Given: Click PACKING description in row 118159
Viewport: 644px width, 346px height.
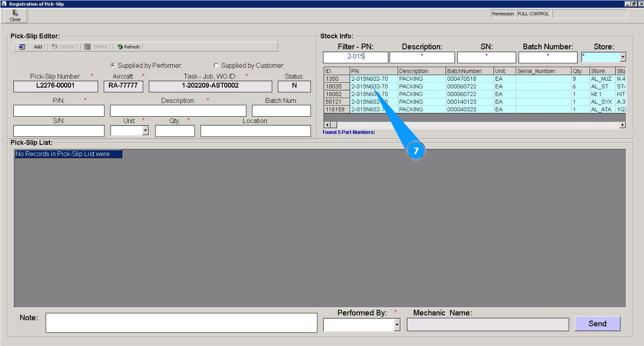Looking at the screenshot, I should tap(422, 109).
